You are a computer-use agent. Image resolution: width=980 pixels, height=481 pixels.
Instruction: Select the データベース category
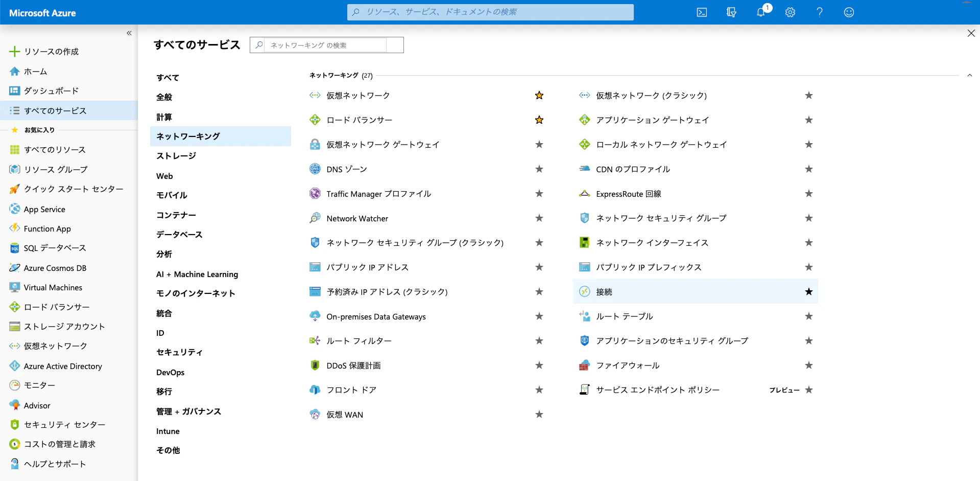click(221, 235)
